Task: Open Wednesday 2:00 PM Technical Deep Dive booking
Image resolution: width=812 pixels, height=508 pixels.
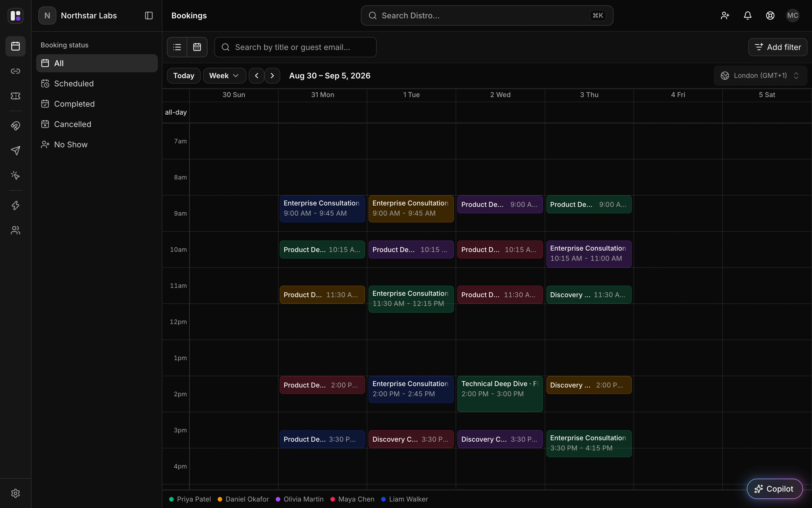Action: pyautogui.click(x=500, y=394)
